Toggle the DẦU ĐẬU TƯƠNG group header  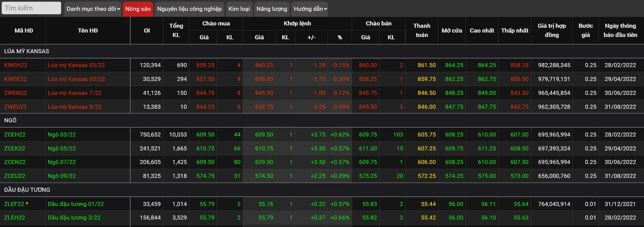[27, 190]
